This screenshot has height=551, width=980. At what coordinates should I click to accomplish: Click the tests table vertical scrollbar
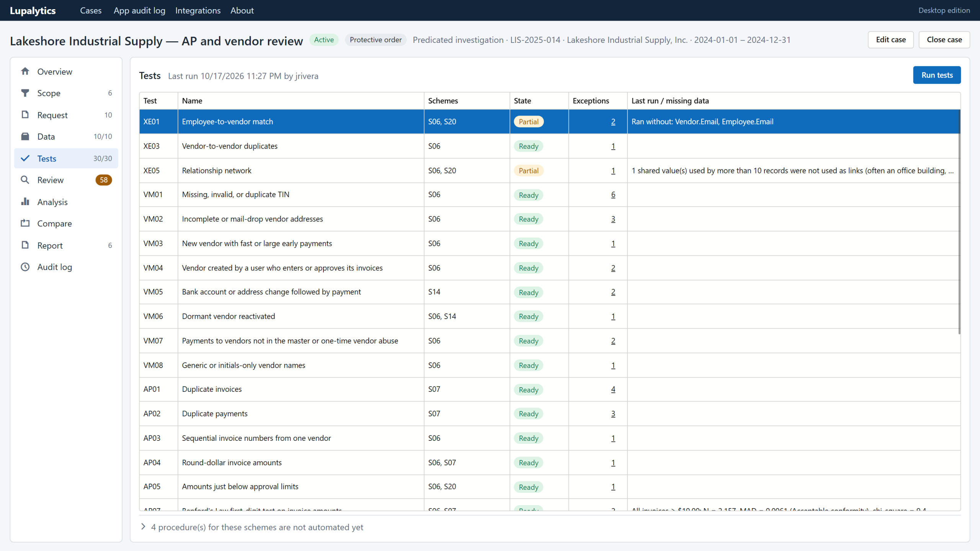[959, 222]
